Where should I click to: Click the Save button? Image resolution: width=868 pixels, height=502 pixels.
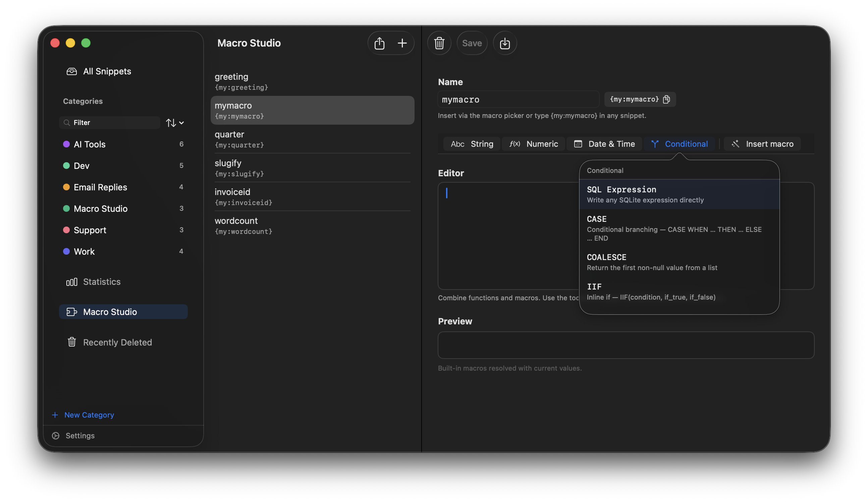472,43
